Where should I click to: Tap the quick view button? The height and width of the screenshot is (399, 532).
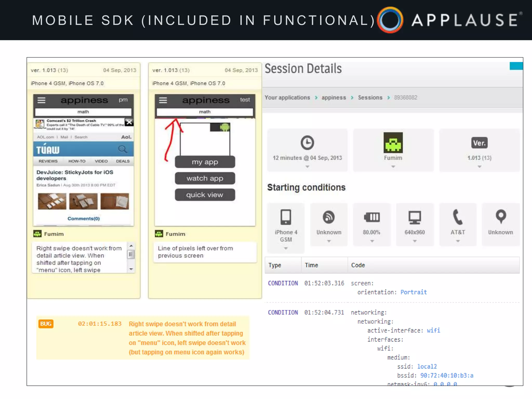tap(205, 195)
